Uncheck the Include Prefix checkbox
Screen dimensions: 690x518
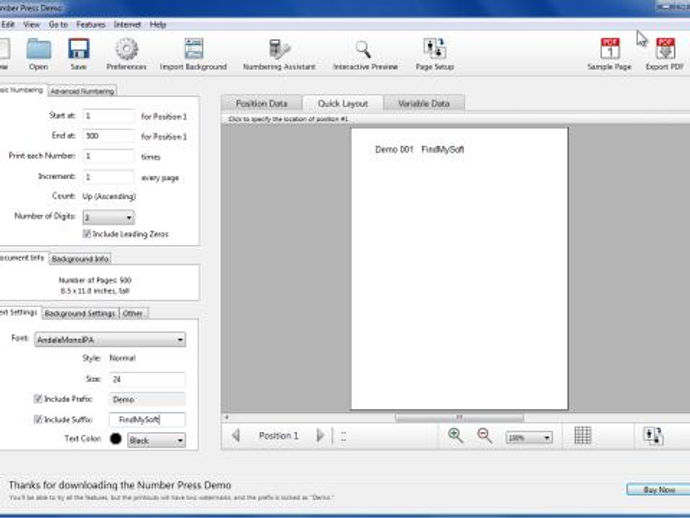click(x=38, y=399)
